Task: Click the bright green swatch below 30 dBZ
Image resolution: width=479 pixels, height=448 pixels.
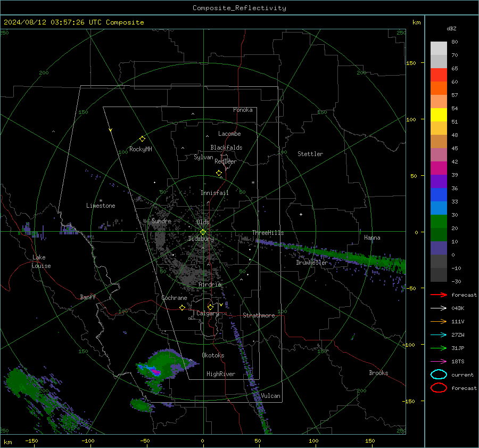Action: 439,222
